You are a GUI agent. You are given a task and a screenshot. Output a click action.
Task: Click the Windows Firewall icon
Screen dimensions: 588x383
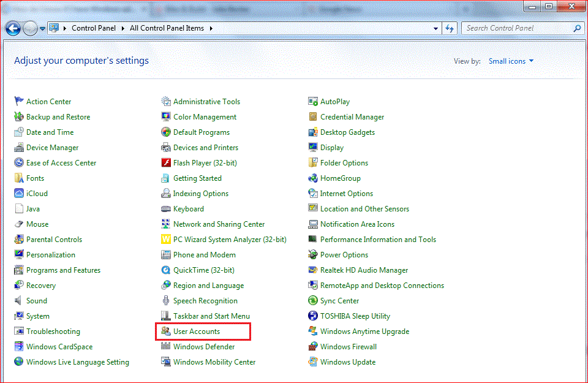pyautogui.click(x=313, y=347)
